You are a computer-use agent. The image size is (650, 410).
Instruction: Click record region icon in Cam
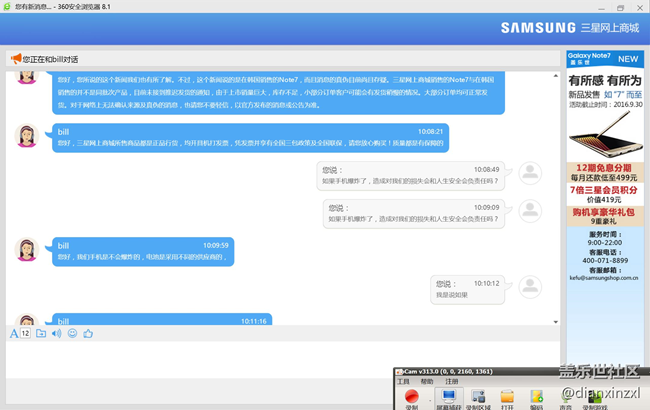[x=478, y=398]
